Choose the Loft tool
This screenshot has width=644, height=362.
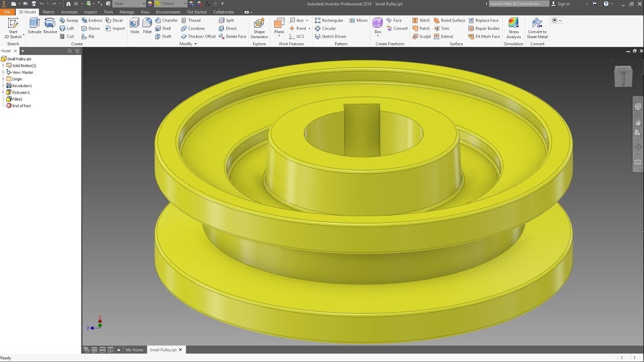click(x=67, y=29)
